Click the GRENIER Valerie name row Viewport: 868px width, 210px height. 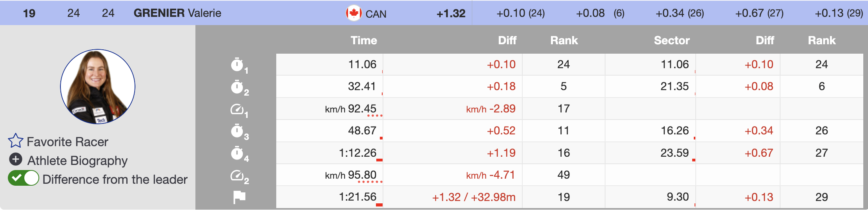click(177, 13)
